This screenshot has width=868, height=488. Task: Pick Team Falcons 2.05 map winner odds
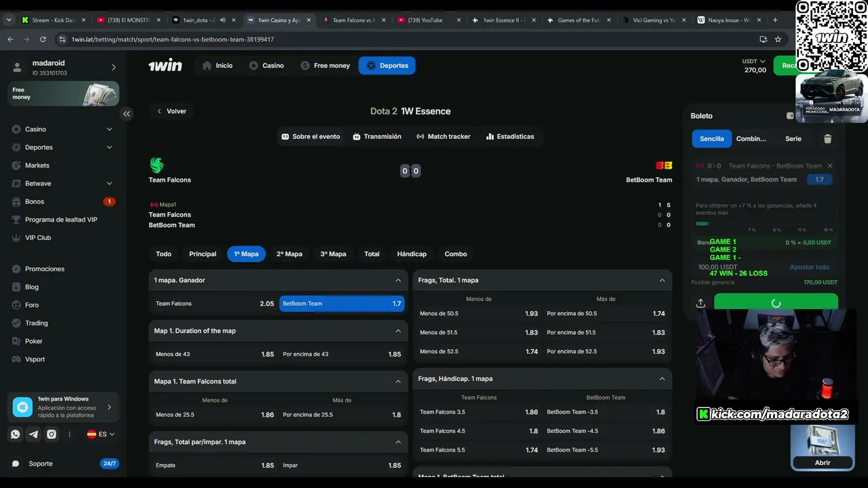pos(214,304)
